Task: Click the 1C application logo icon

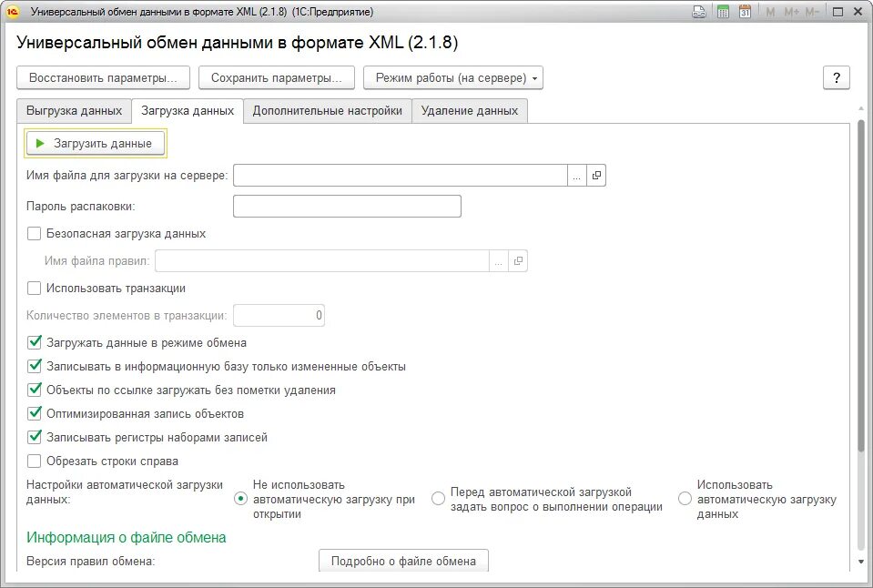Action: tap(13, 12)
